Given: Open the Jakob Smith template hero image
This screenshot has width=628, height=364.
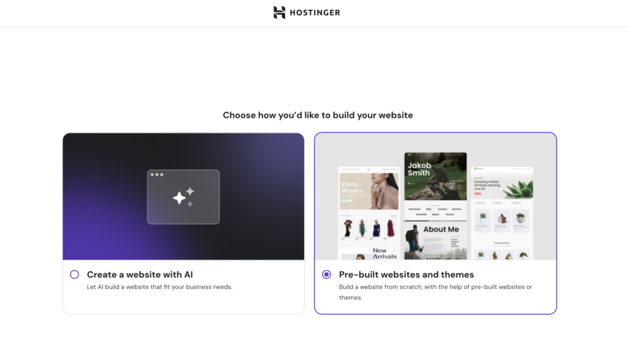Looking at the screenshot, I should pos(435,176).
